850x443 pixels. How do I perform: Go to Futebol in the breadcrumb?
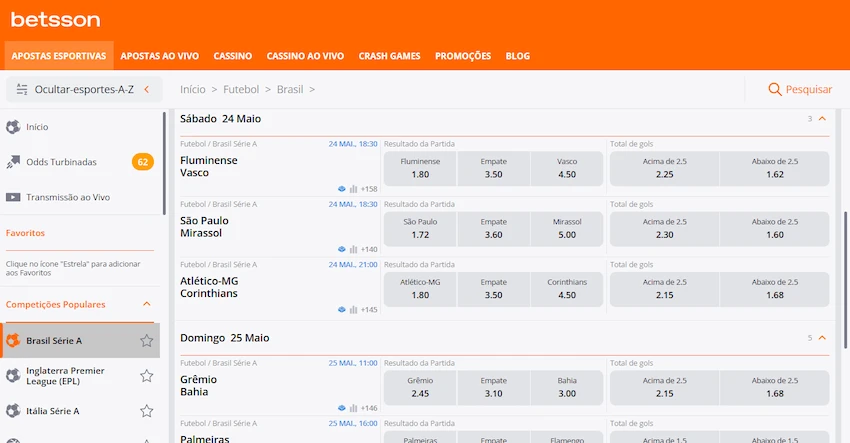pyautogui.click(x=241, y=89)
